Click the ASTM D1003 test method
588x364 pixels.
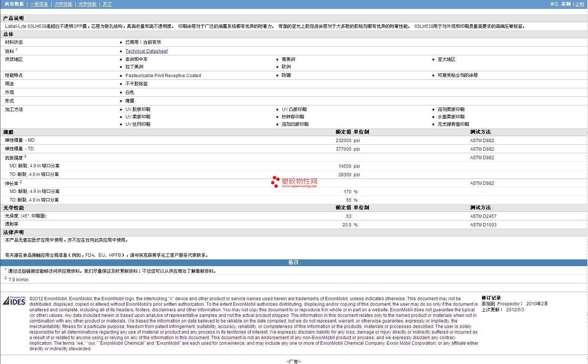coord(483,225)
